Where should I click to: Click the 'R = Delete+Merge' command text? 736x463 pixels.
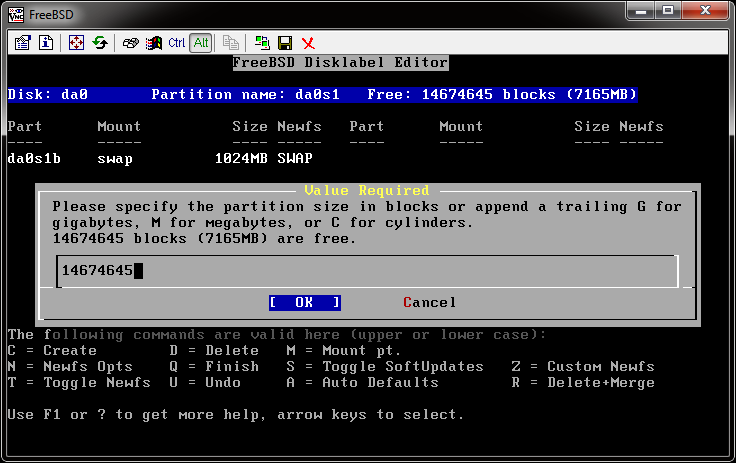tap(583, 382)
